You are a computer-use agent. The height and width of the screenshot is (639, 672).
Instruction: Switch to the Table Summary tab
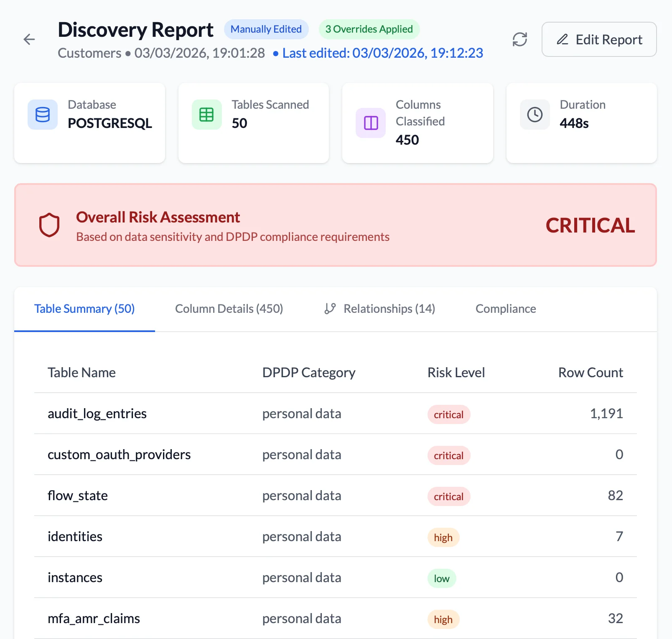[x=84, y=309]
